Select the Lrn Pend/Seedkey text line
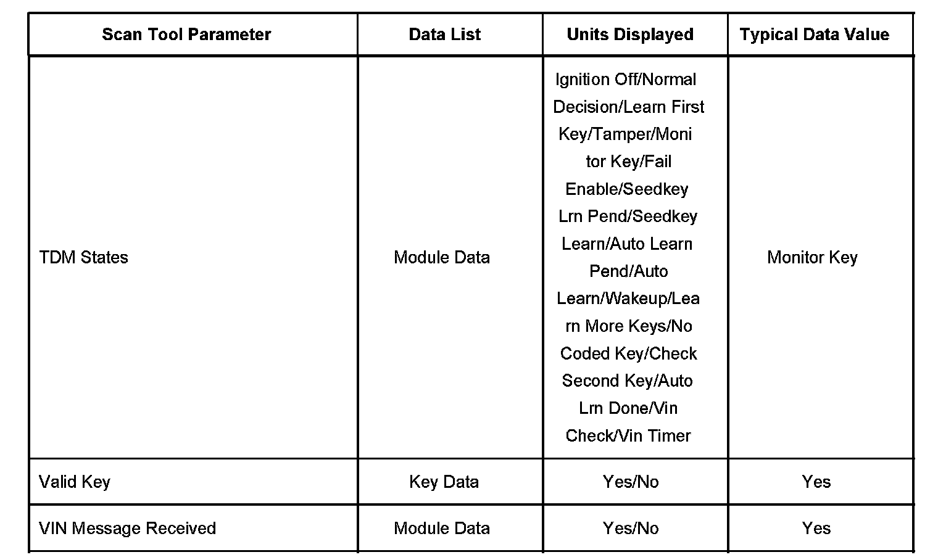 [628, 216]
